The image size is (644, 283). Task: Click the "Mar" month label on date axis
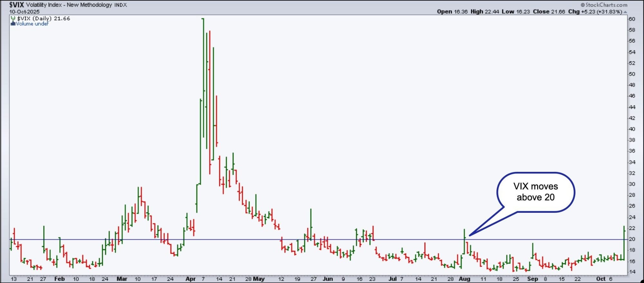point(122,279)
